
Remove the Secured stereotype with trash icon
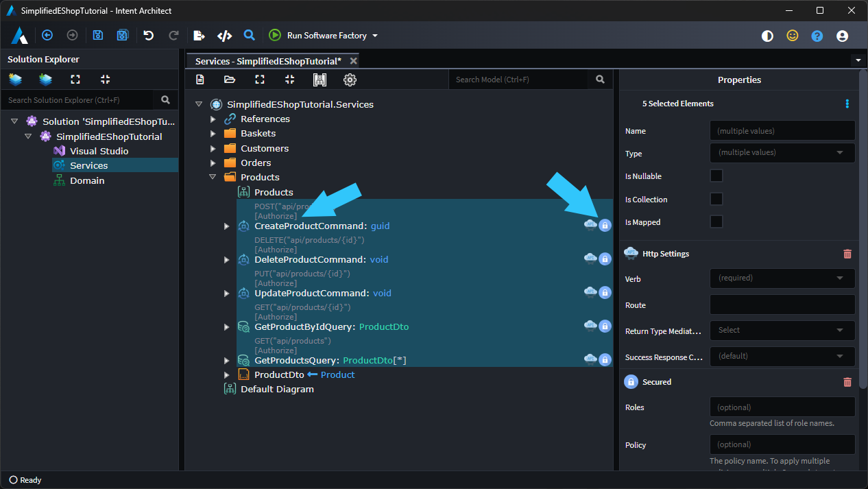pyautogui.click(x=847, y=382)
